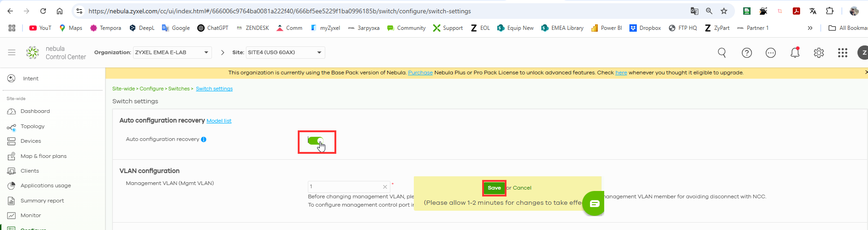Open the apps grid icon

pyautogui.click(x=842, y=53)
